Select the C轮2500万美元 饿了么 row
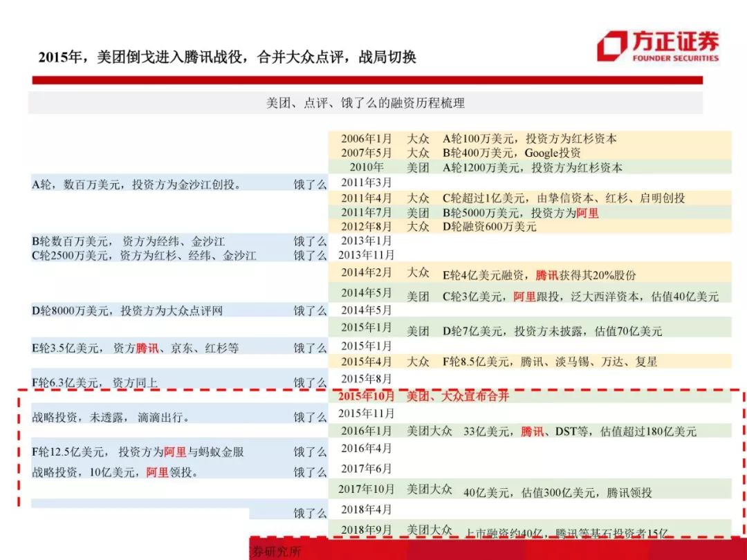This screenshot has height=560, width=747. [x=180, y=256]
